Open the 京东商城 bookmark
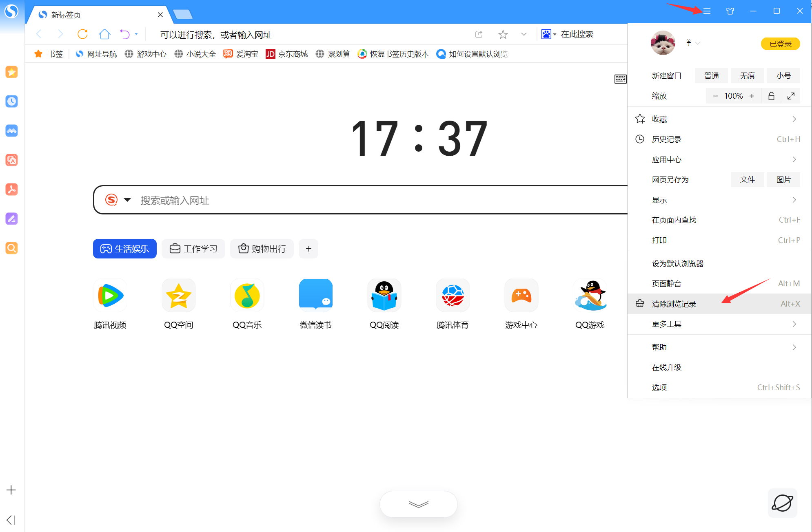This screenshot has width=812, height=532. [x=287, y=53]
